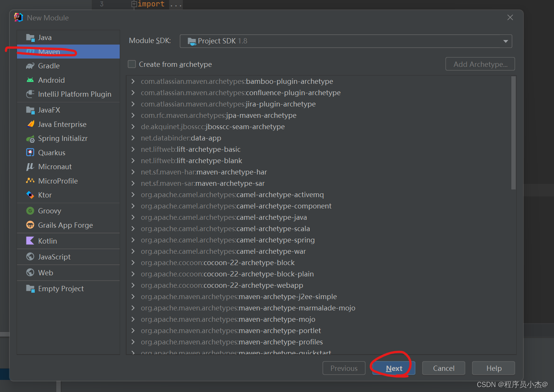
Task: Select camel-archetype-war row text
Action: click(x=223, y=251)
